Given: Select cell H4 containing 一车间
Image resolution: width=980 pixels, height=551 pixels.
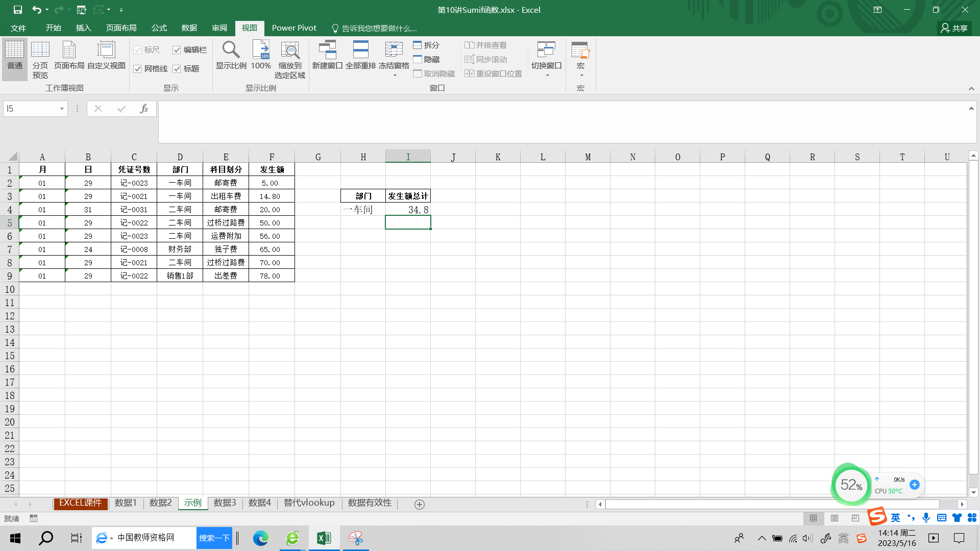Looking at the screenshot, I should 363,210.
